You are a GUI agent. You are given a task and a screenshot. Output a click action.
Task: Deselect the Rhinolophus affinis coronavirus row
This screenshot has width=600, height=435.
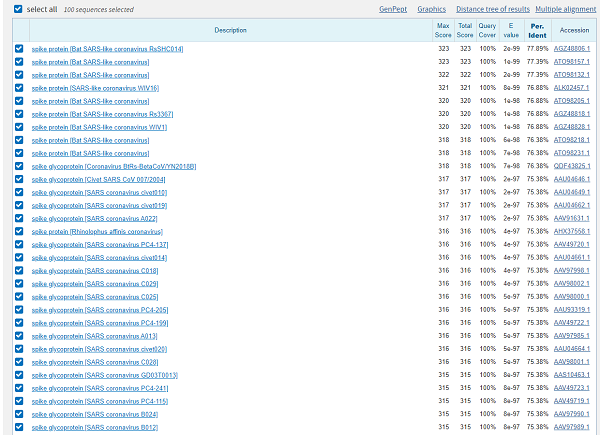point(19,231)
